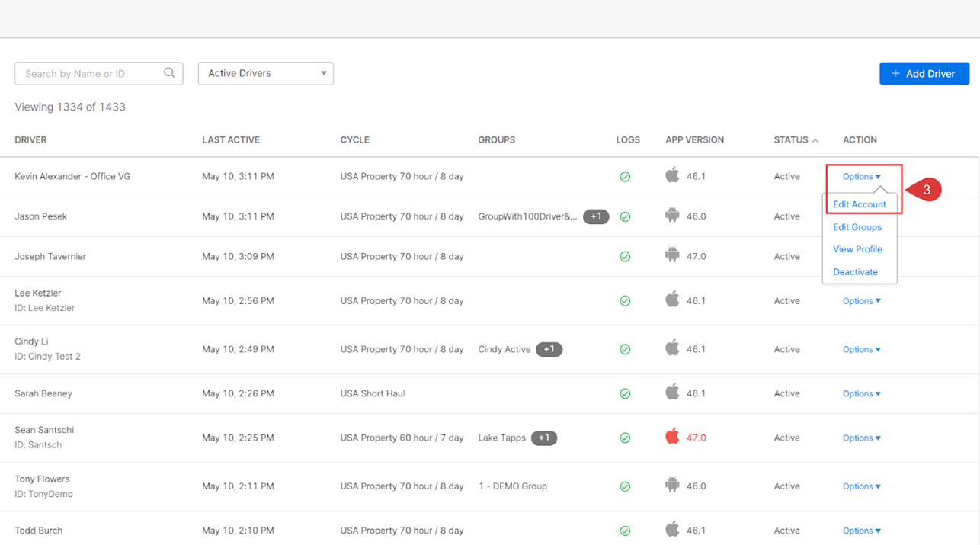Click Jason Pesek's logs checkmark icon
The height and width of the screenshot is (545, 980).
click(625, 216)
